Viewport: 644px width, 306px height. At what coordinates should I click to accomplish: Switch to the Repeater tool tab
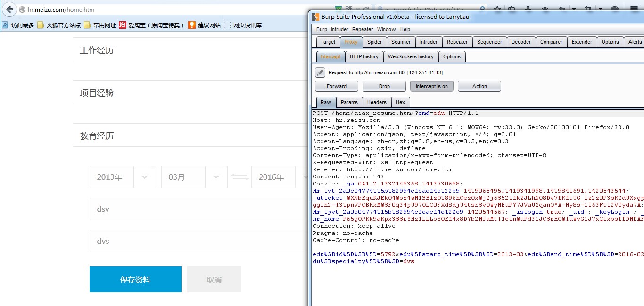tap(457, 42)
